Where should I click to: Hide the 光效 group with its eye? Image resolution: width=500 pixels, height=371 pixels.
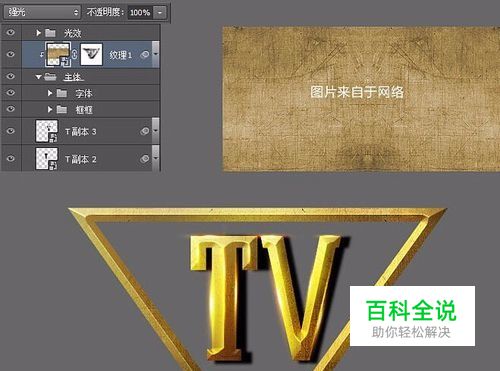pos(11,32)
